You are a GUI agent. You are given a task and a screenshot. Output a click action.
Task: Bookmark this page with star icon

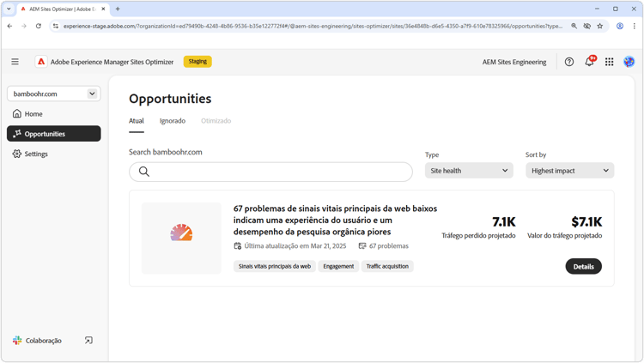point(600,26)
